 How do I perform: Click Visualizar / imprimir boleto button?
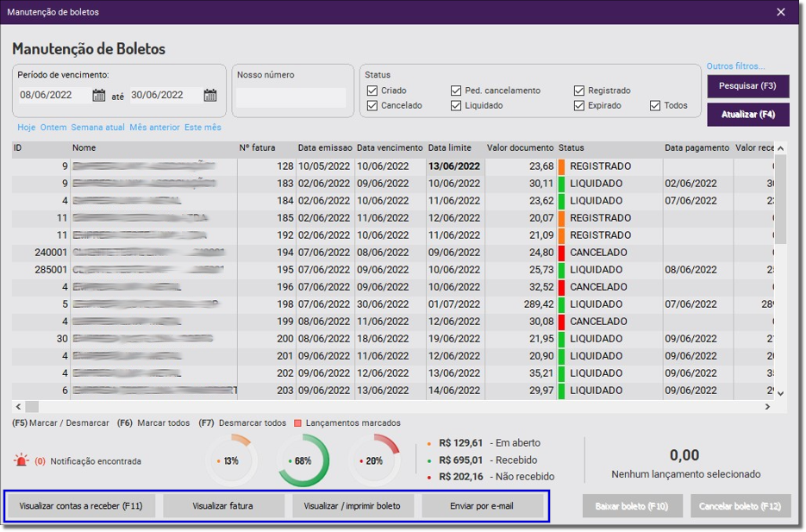[352, 506]
